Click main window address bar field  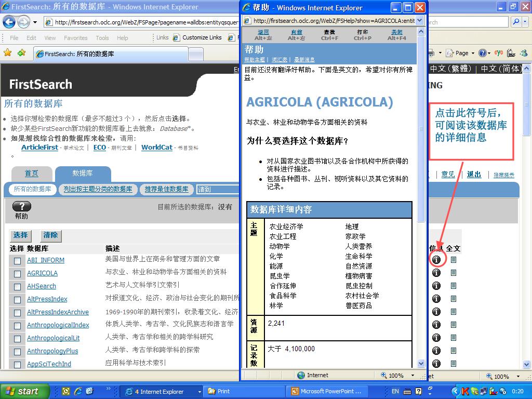(x=142, y=22)
